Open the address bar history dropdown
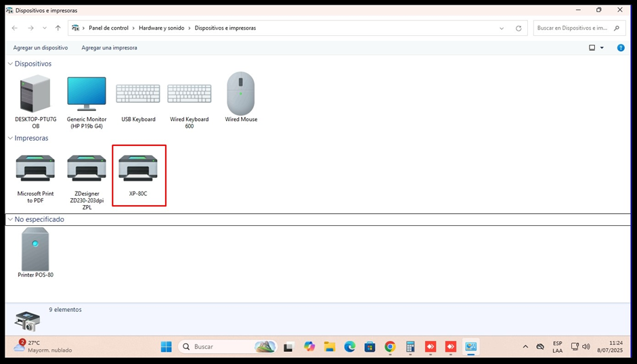This screenshot has width=637, height=364. pos(502,28)
